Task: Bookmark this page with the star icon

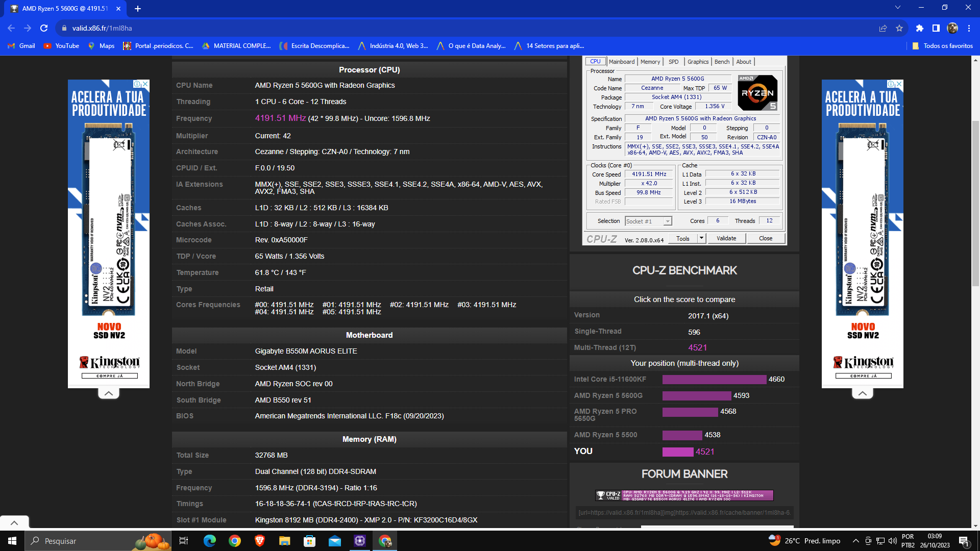Action: pyautogui.click(x=899, y=28)
